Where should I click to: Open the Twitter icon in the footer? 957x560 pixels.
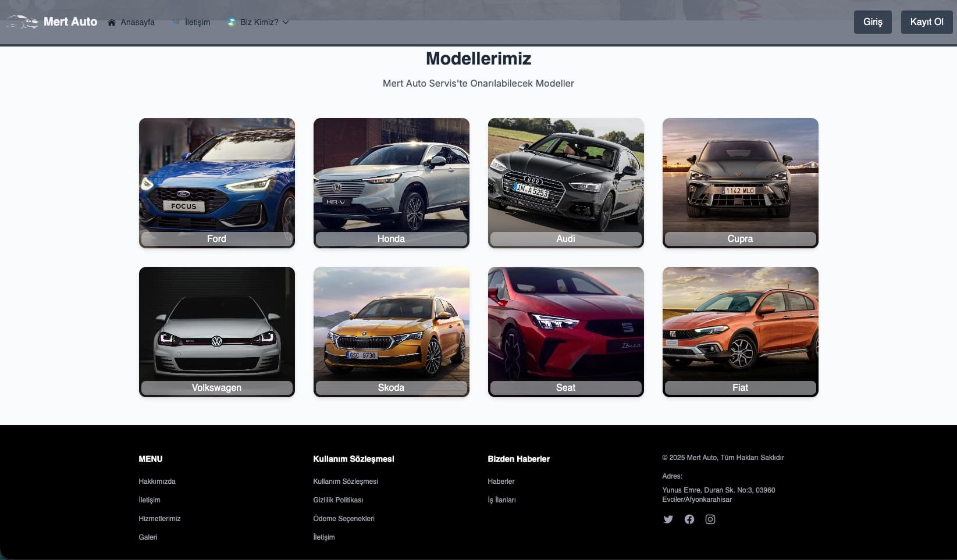click(668, 519)
